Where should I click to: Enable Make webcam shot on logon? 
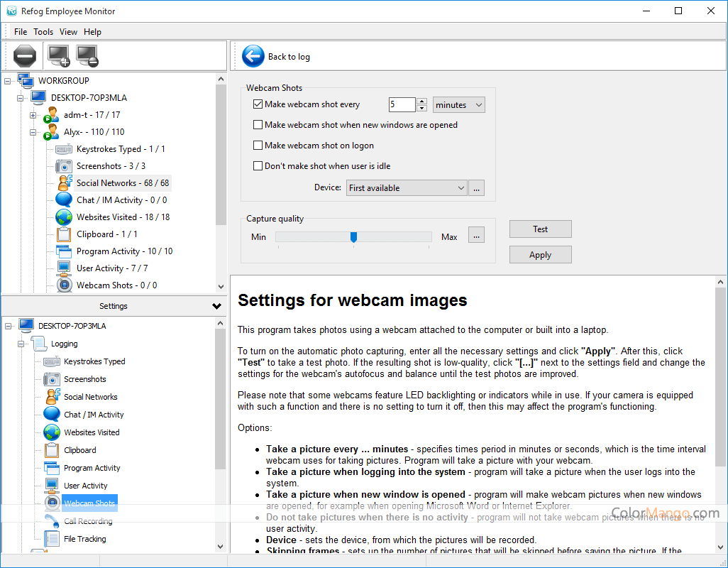258,146
